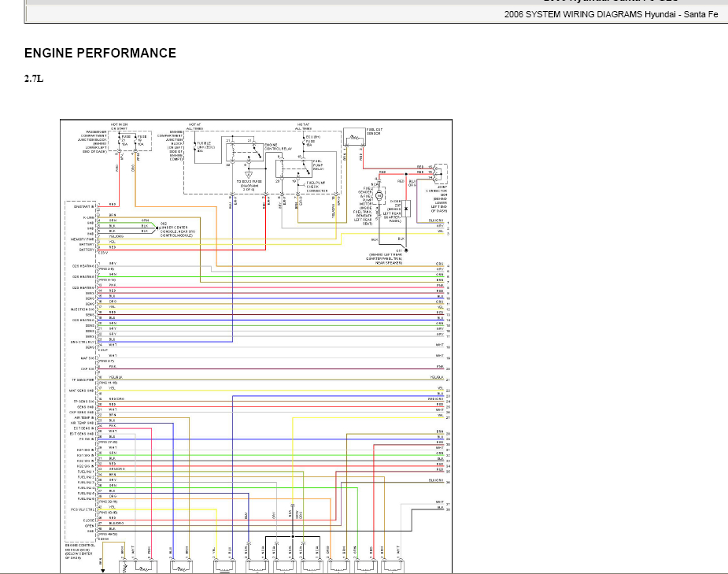
Task: Click the Fuel Pump Relay symbol
Action: [294, 168]
